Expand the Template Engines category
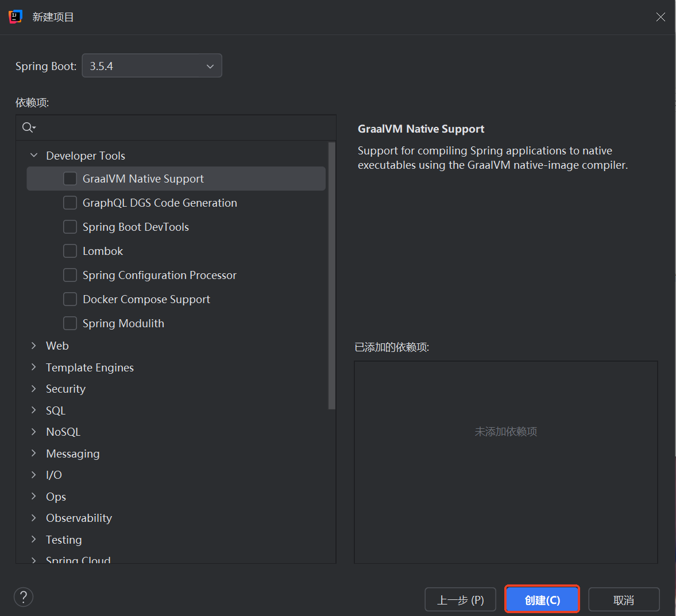The width and height of the screenshot is (676, 616). (34, 367)
